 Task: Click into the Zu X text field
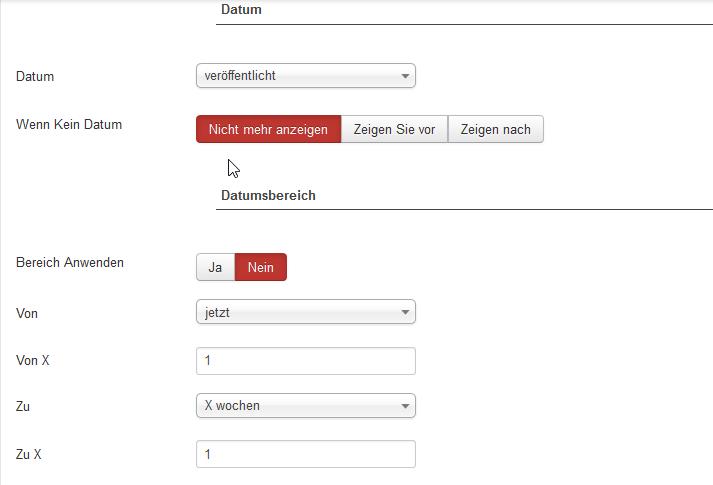coord(305,455)
